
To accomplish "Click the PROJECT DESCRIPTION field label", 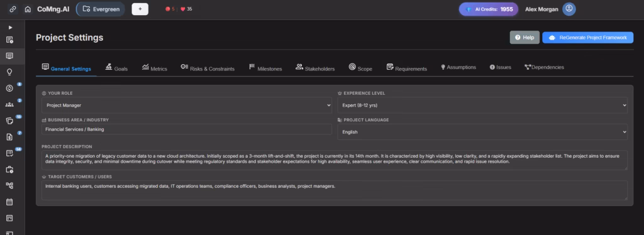I will pyautogui.click(x=67, y=146).
